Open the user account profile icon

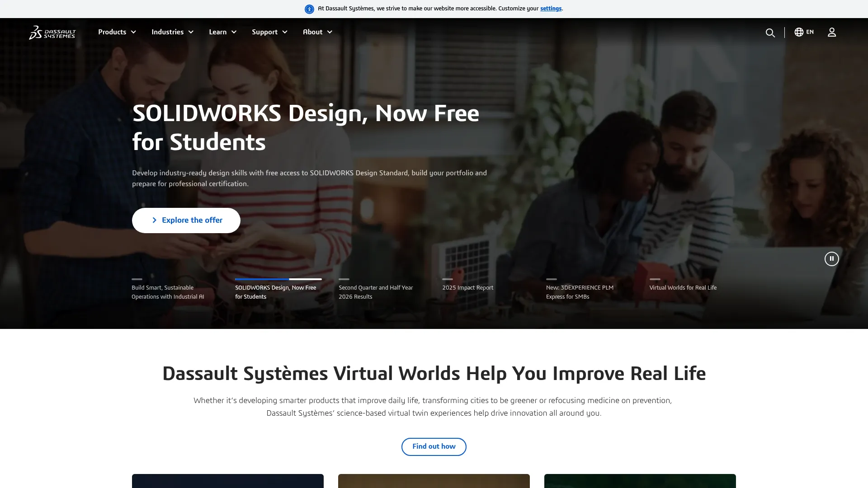point(831,32)
